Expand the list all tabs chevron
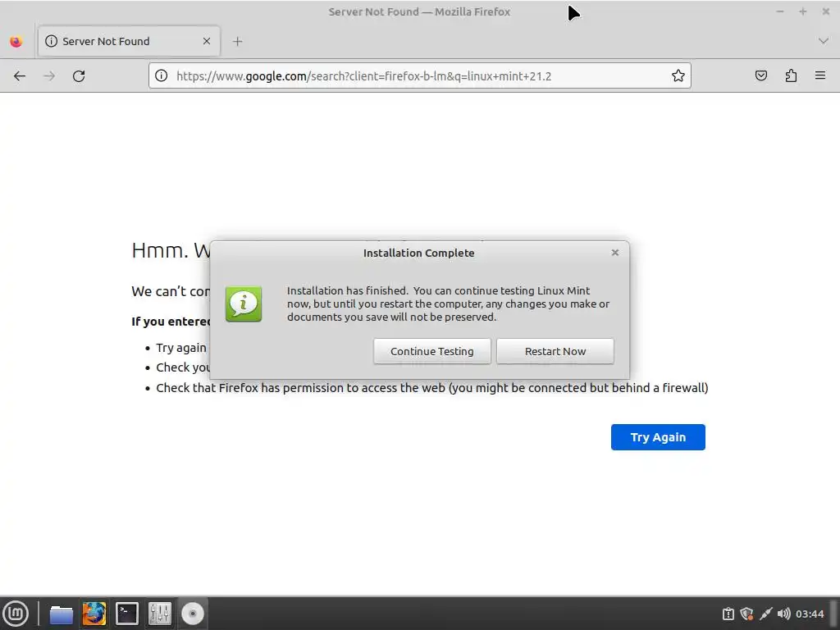Image resolution: width=840 pixels, height=630 pixels. pyautogui.click(x=824, y=41)
